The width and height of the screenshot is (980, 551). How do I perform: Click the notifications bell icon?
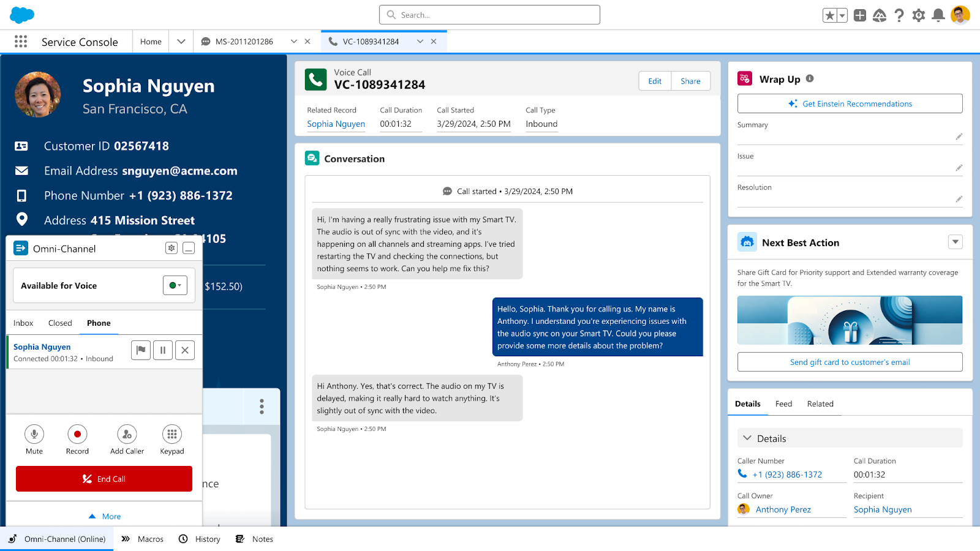click(938, 15)
